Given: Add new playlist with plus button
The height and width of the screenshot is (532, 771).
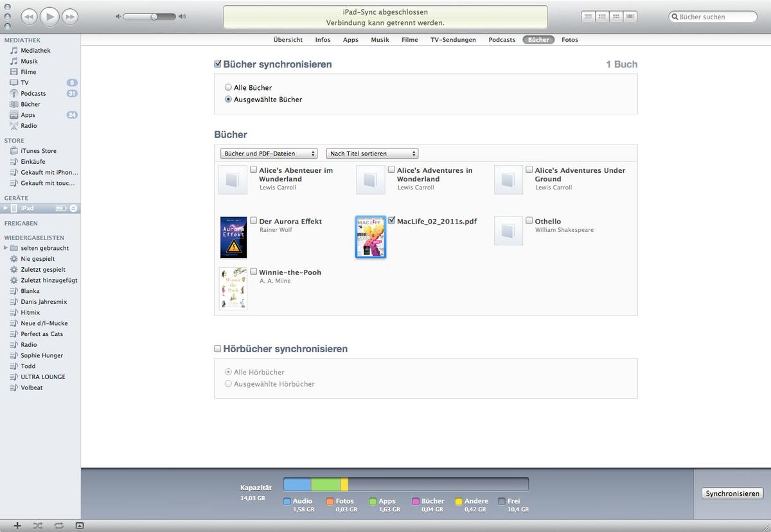Looking at the screenshot, I should click(x=17, y=526).
